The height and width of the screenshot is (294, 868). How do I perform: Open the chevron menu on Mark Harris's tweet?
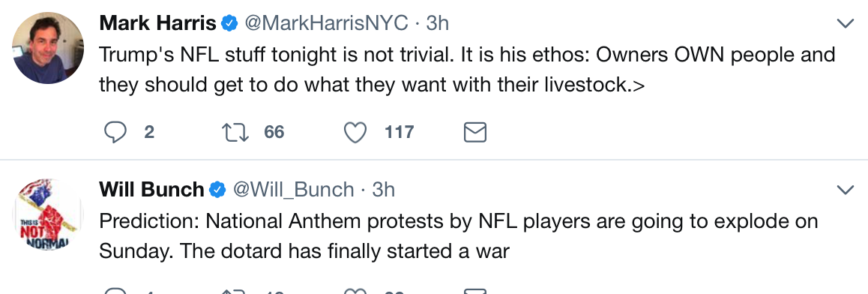846,23
